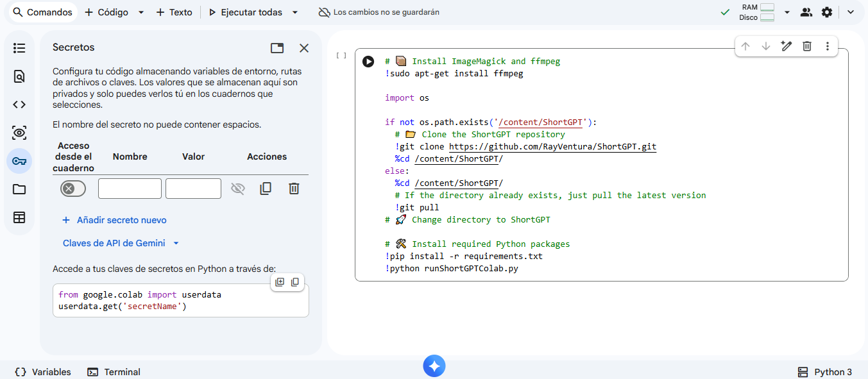Open the Gemini sparkle button

(x=434, y=366)
